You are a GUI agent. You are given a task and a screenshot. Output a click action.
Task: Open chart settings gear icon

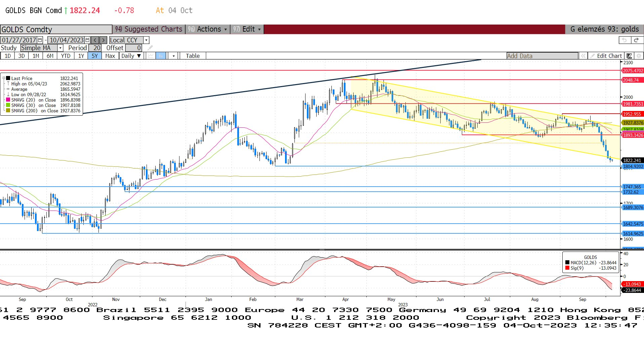(639, 56)
